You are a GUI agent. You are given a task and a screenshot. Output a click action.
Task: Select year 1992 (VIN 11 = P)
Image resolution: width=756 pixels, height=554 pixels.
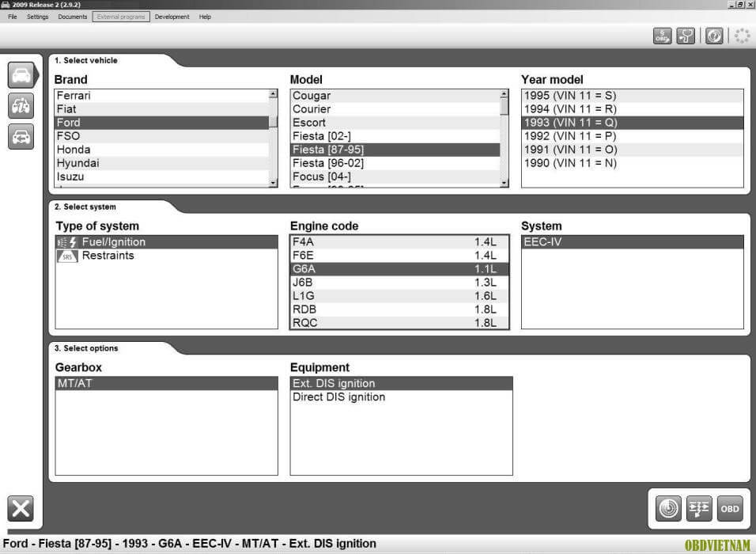click(x=633, y=136)
